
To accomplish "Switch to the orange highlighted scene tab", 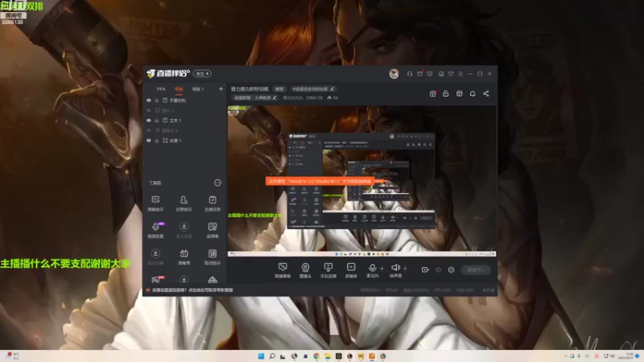I will coord(179,88).
